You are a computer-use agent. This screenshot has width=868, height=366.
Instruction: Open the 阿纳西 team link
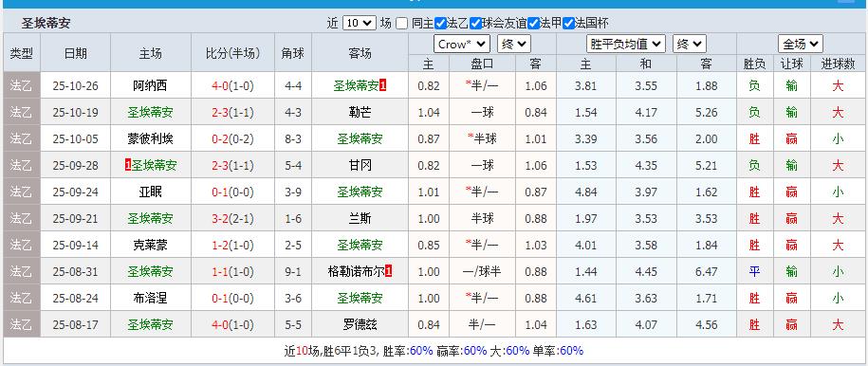pyautogui.click(x=150, y=86)
